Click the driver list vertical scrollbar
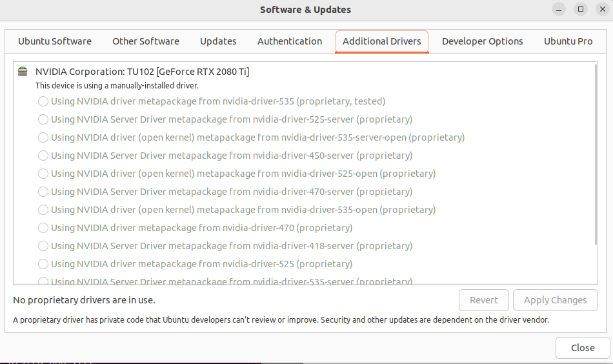The image size is (613, 364). 596,155
